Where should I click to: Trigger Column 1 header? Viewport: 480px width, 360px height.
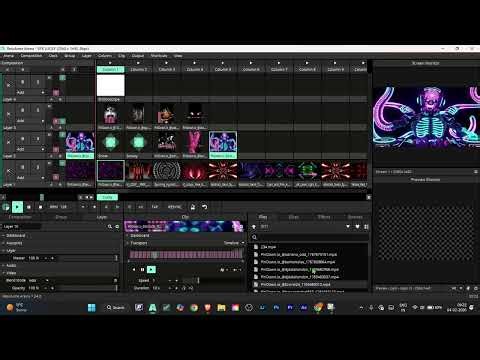coord(110,69)
